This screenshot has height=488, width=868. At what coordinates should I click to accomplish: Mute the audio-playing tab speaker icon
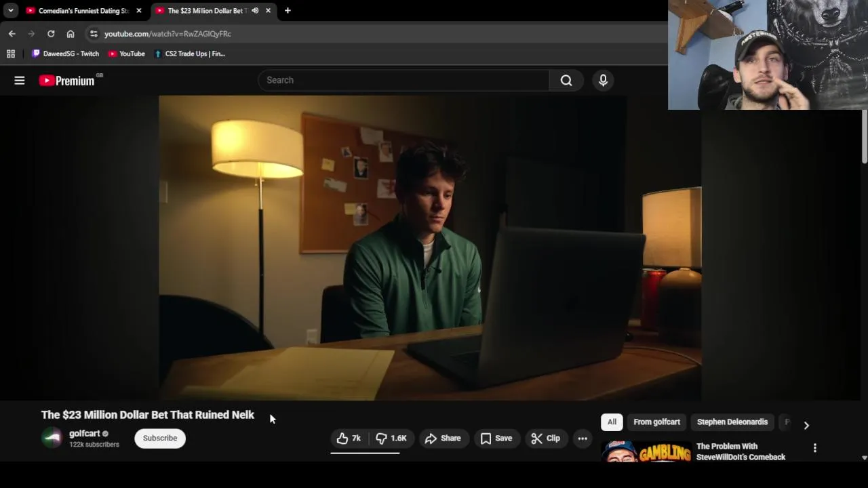pyautogui.click(x=255, y=11)
